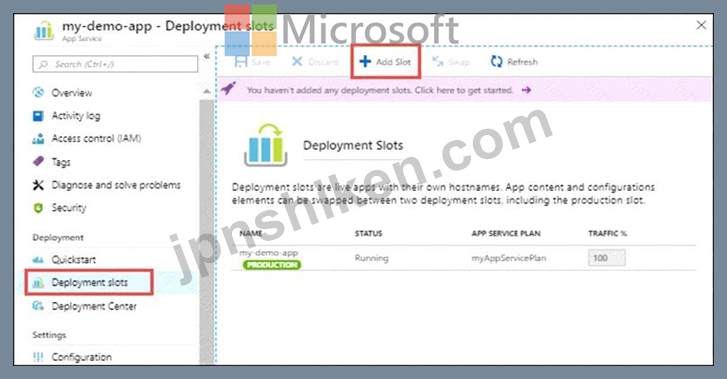Click the Traffic % field showing 100

pyautogui.click(x=606, y=258)
